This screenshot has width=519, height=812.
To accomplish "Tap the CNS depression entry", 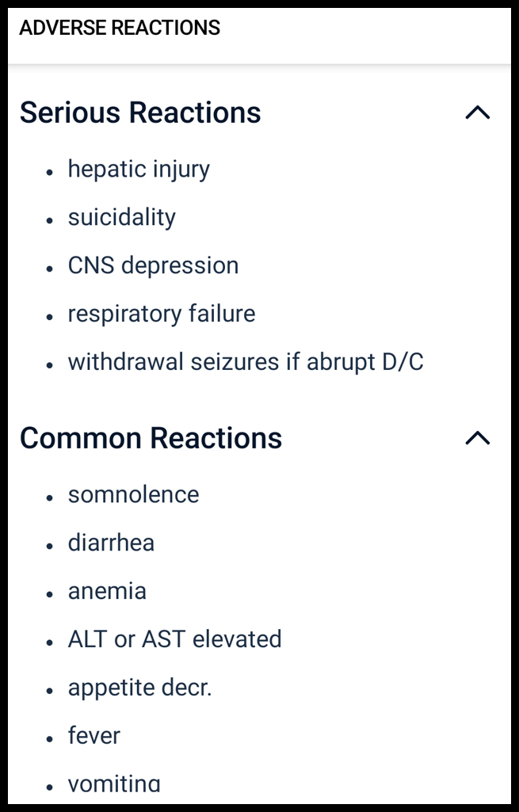I will click(153, 265).
